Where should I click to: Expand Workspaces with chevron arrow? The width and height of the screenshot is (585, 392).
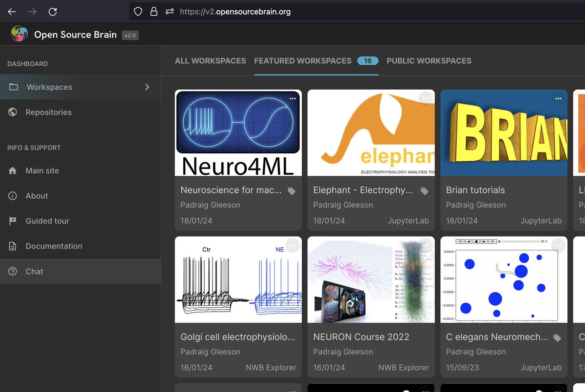147,87
